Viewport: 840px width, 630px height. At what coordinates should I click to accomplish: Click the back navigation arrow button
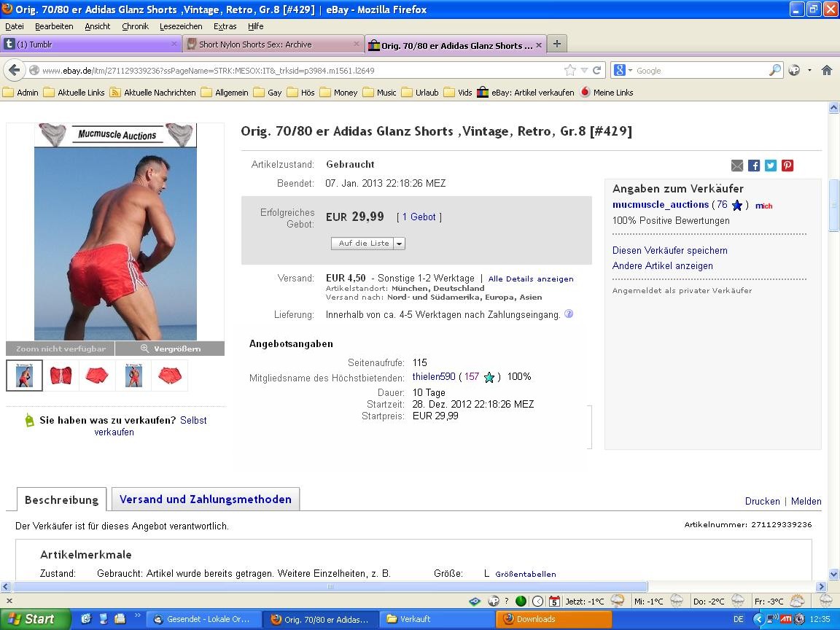(14, 70)
